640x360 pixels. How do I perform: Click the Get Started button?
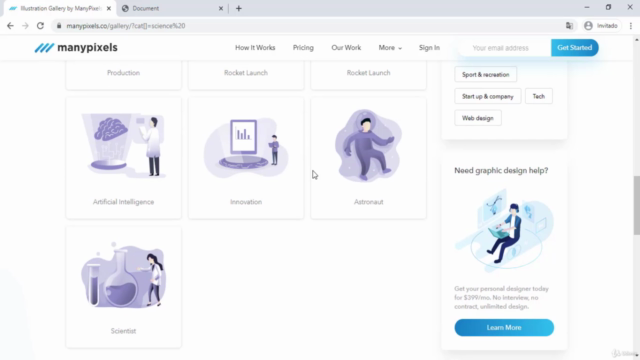[x=575, y=48]
